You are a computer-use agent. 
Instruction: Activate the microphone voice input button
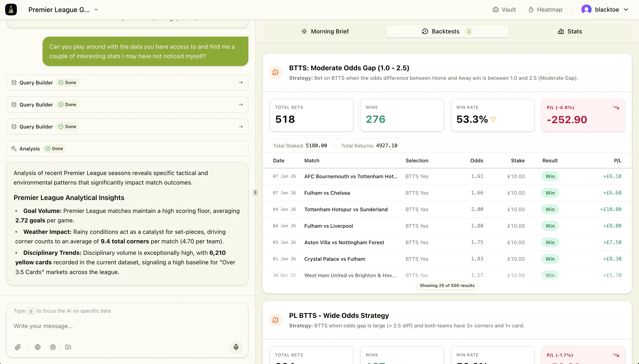point(236,347)
